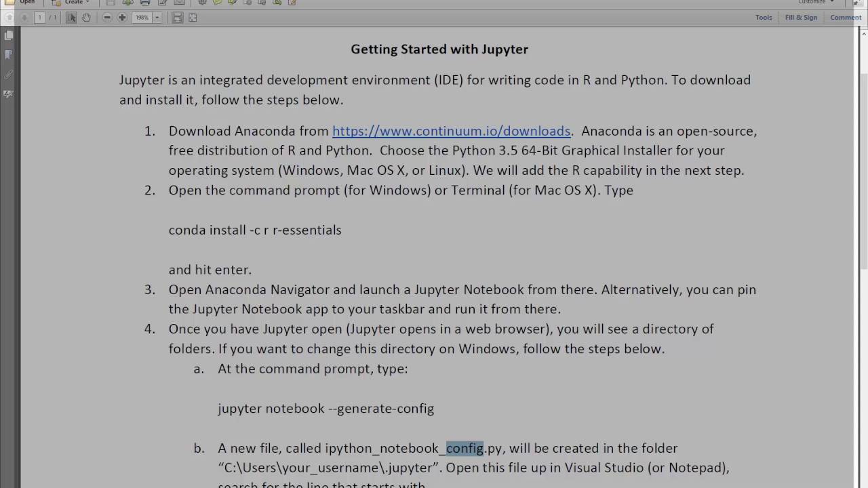Click the Open file button
Image resolution: width=868 pixels, height=488 pixels.
click(x=20, y=2)
